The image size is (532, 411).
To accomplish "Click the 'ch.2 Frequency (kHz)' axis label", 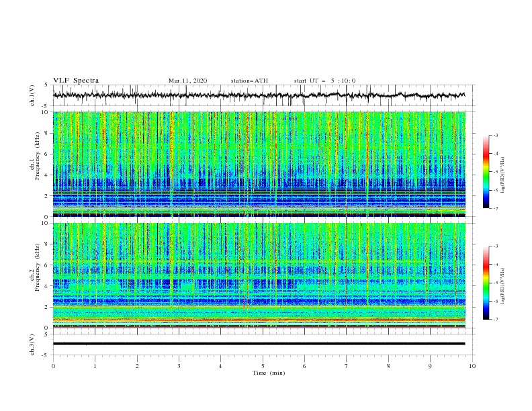I will (x=34, y=267).
